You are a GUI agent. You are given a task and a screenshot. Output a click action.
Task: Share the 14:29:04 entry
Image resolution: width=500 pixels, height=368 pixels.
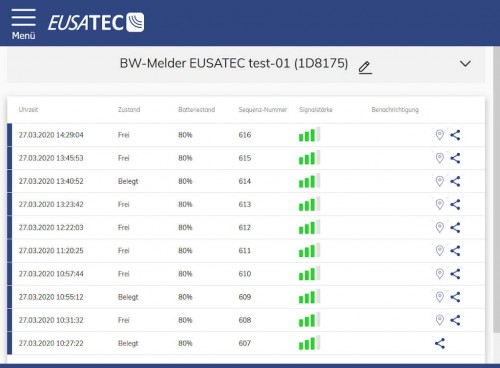(x=455, y=135)
